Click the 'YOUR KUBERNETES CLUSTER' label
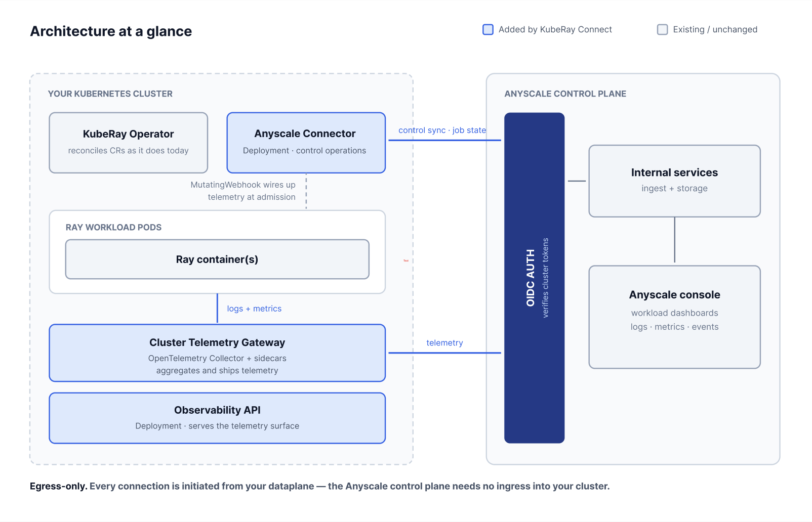The image size is (812, 522). click(x=110, y=94)
